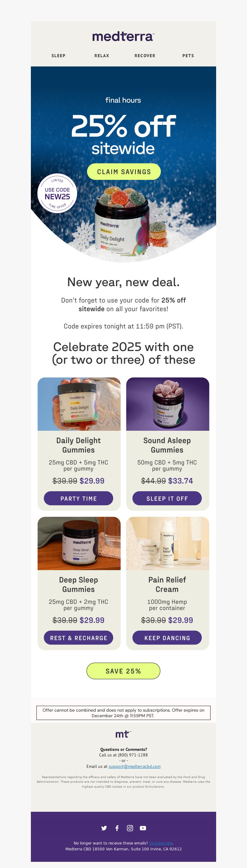Click the PARTY TIME button

[78, 498]
